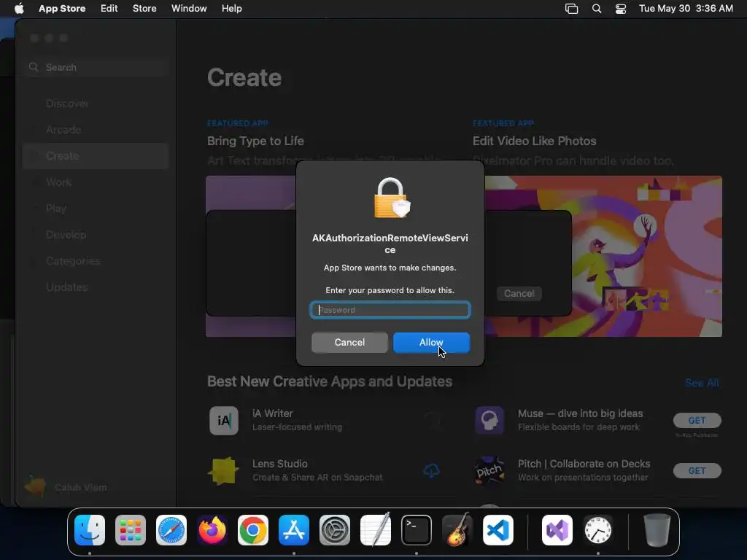The width and height of the screenshot is (747, 560).
Task: Cancel the authorization password dialog
Action: coord(349,343)
